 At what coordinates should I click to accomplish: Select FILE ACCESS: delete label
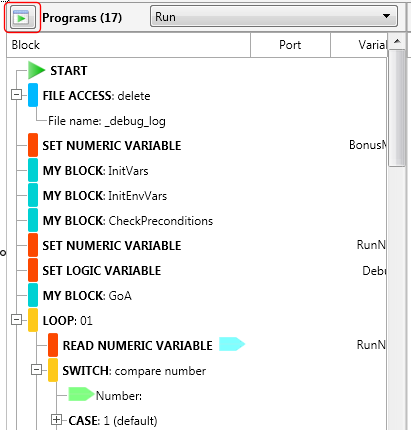(97, 96)
